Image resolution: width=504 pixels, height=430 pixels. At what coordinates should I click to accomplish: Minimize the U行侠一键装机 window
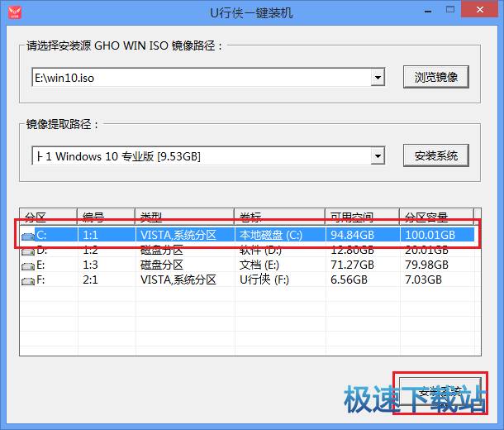428,11
